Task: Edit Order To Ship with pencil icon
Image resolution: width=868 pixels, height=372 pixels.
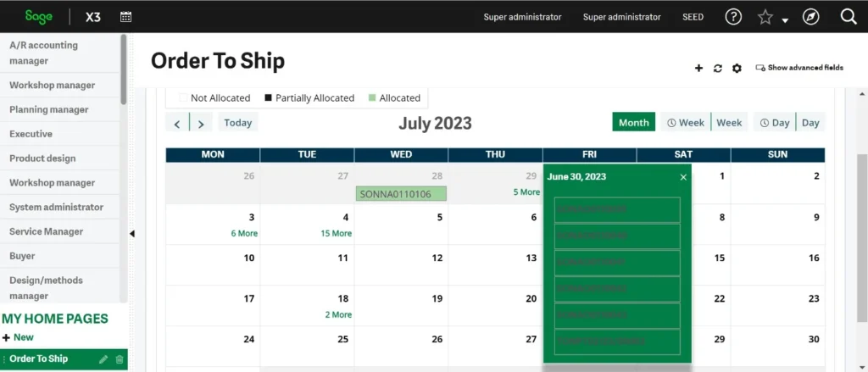Action: click(x=103, y=359)
